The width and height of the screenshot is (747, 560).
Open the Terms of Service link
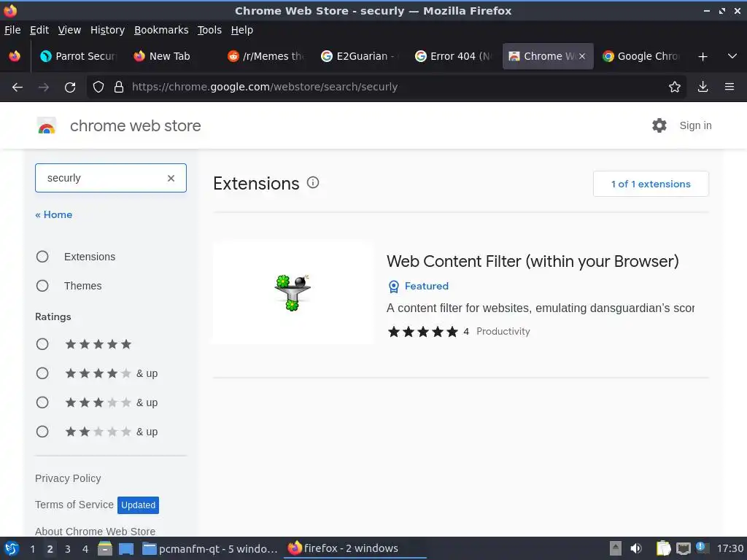coord(74,505)
